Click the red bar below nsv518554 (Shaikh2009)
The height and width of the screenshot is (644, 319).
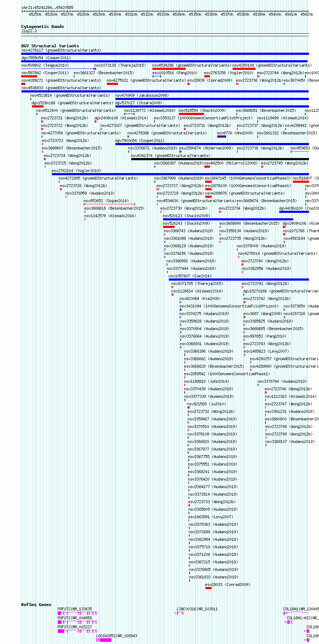tap(191, 114)
